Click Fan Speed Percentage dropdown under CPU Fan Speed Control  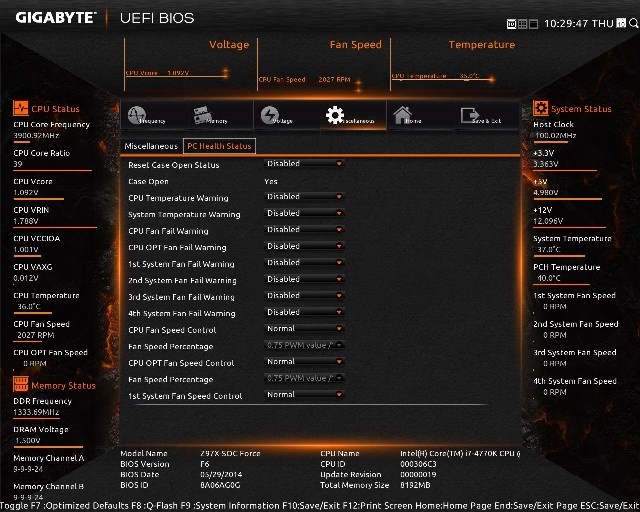click(x=304, y=345)
